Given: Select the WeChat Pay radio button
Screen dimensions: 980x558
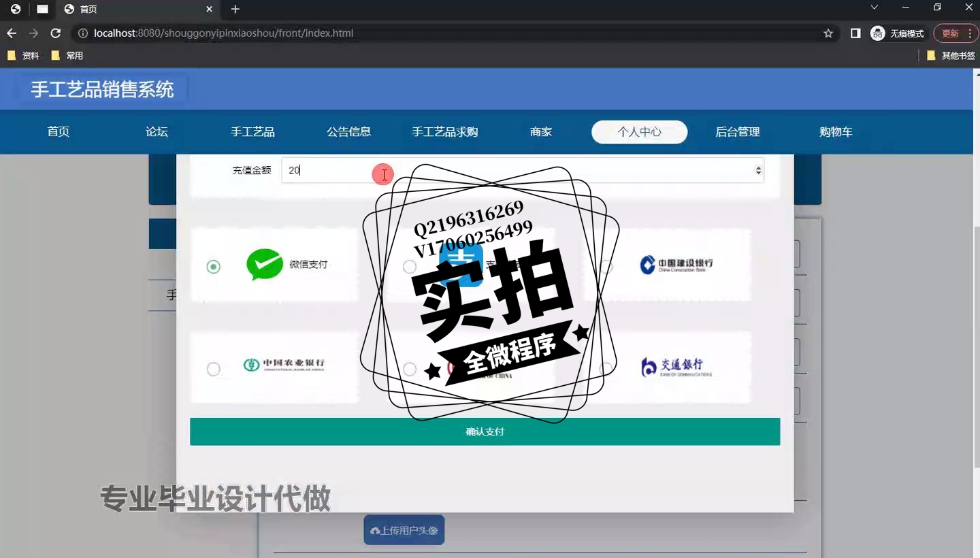Looking at the screenshot, I should coord(214,267).
